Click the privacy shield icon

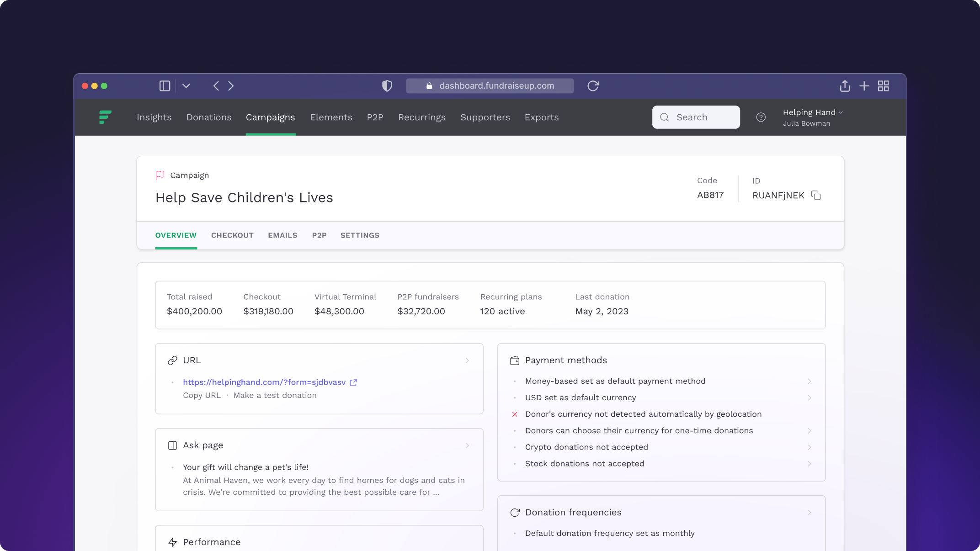pos(387,86)
